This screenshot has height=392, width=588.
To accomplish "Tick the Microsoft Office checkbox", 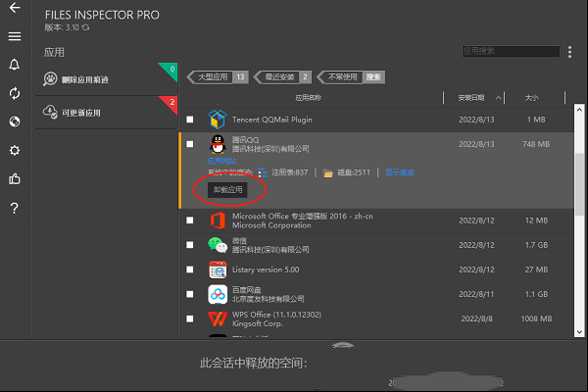I will click(190, 220).
